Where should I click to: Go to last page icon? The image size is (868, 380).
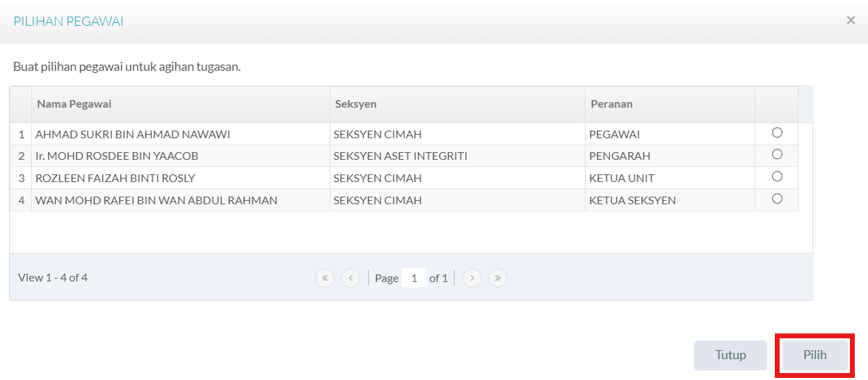pyautogui.click(x=498, y=278)
